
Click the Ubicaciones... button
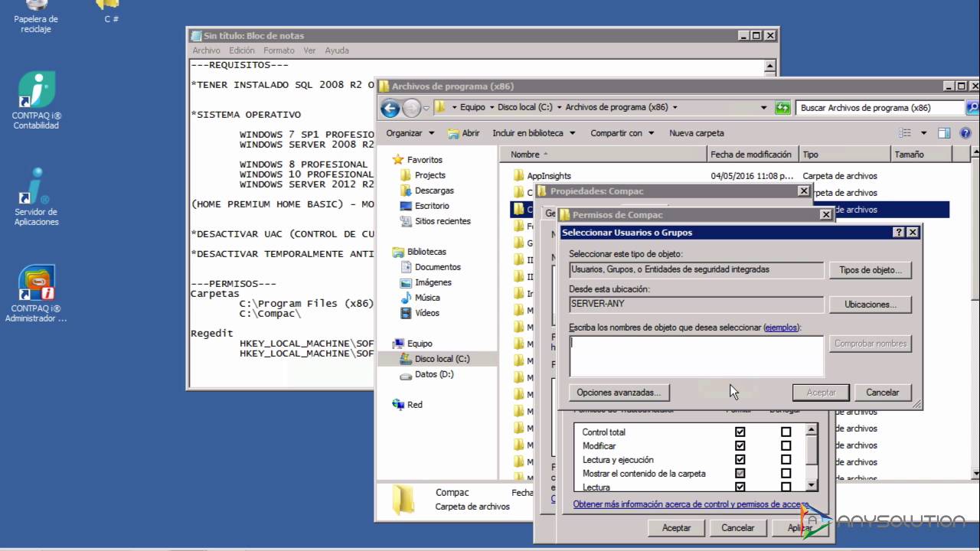[871, 305]
